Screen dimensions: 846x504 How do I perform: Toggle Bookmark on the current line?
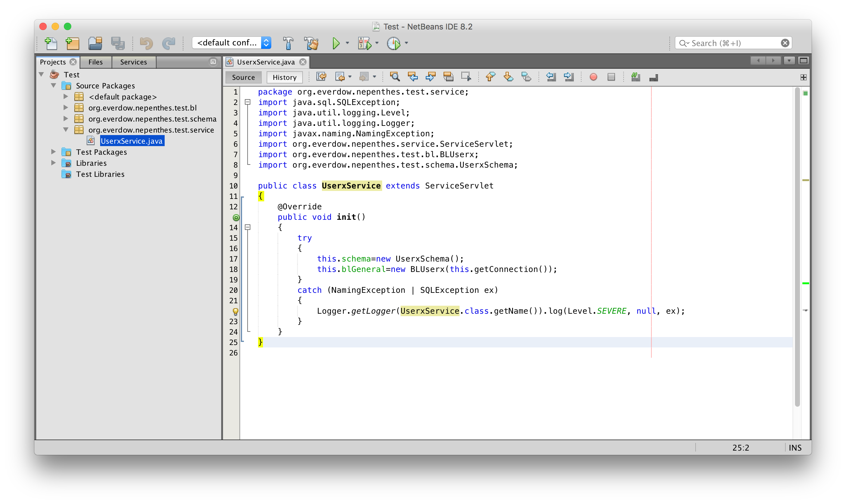tap(526, 77)
